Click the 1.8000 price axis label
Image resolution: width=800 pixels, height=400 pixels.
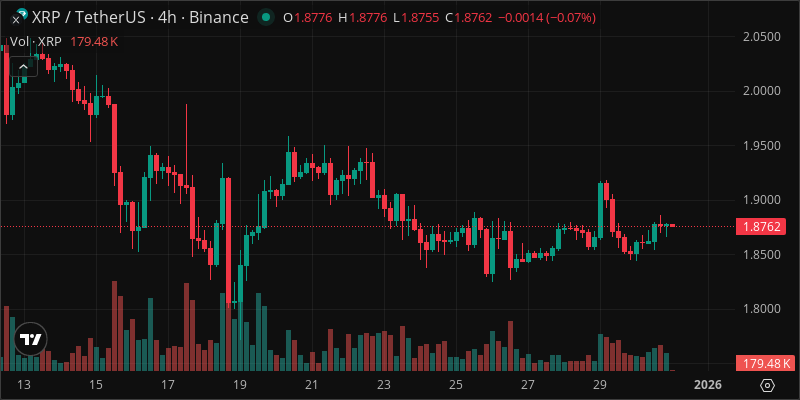(762, 309)
